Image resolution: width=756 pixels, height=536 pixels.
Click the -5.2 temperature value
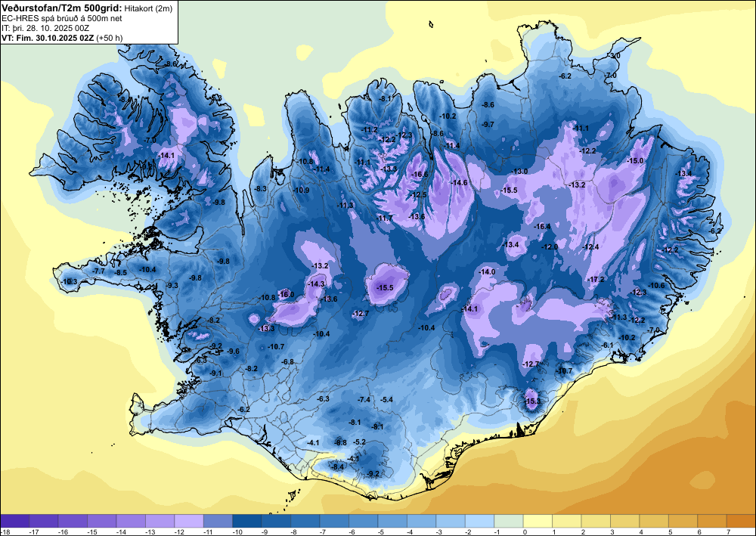point(360,442)
